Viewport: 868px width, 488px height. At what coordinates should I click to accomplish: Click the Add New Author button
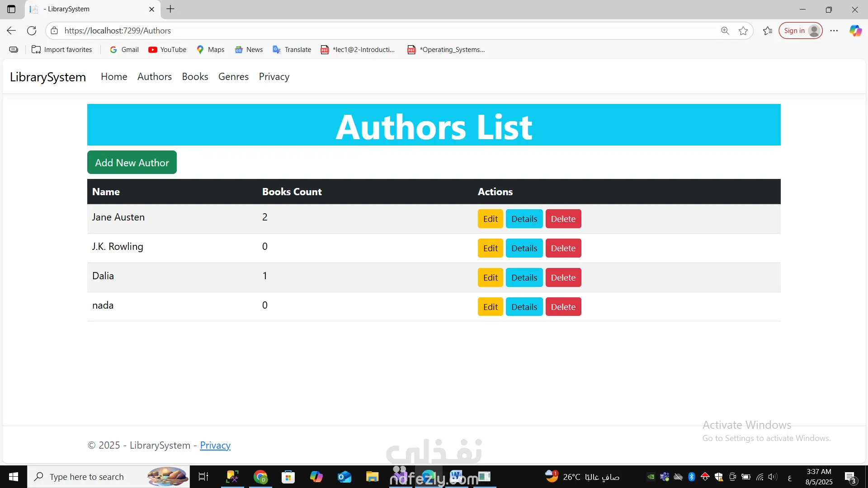132,163
